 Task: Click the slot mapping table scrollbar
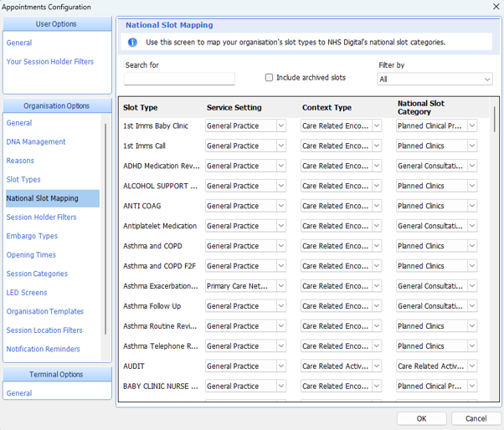[x=494, y=119]
